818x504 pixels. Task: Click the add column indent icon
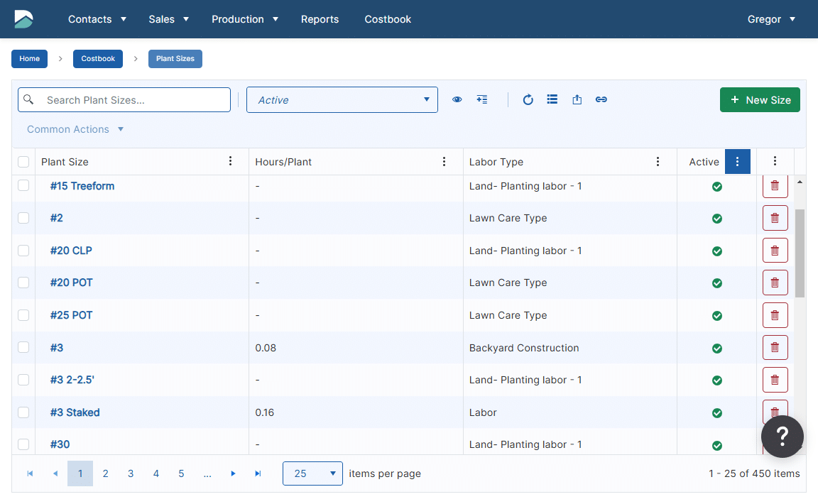click(482, 100)
